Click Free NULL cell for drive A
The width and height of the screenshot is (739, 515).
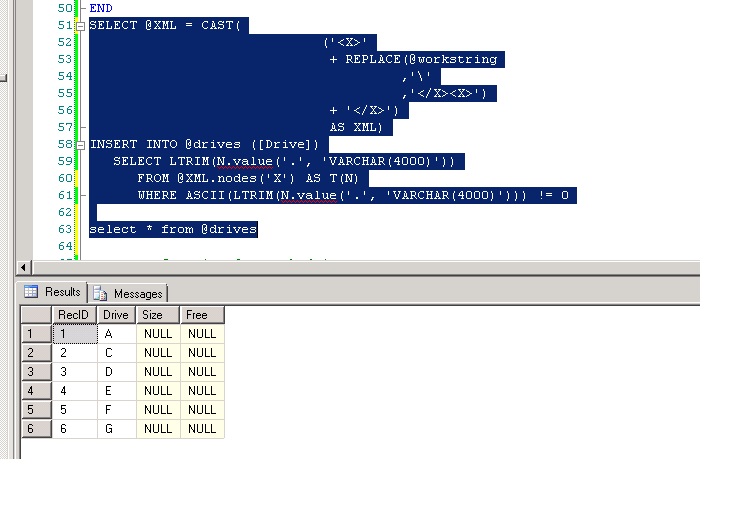(x=203, y=334)
